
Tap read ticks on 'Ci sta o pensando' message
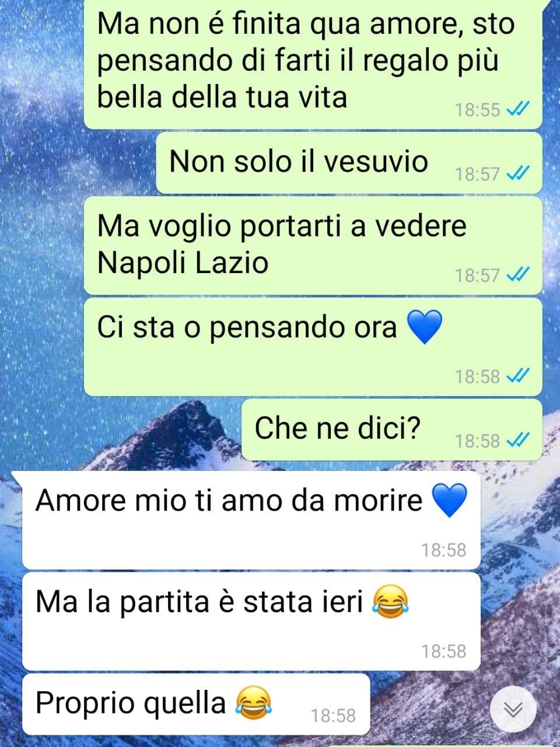517,376
